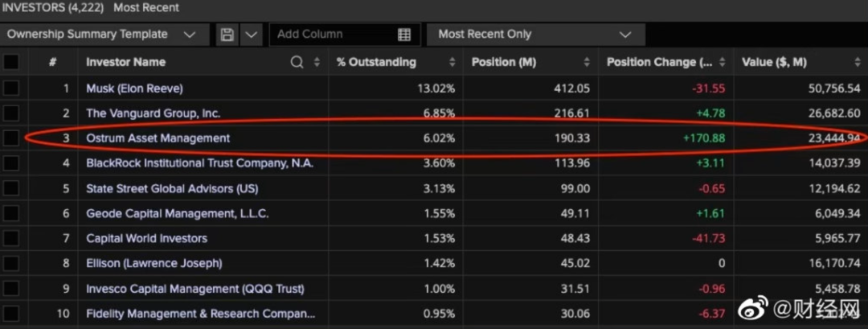Click the Most Recent label in title bar
The height and width of the screenshot is (329, 868).
click(146, 8)
